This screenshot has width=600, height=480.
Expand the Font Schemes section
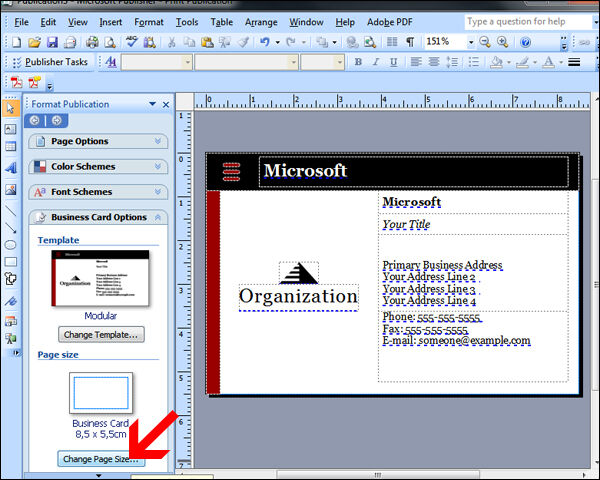point(98,192)
